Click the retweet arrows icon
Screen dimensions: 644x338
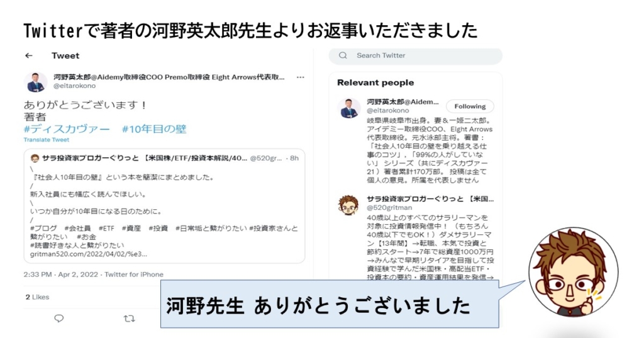tap(130, 319)
